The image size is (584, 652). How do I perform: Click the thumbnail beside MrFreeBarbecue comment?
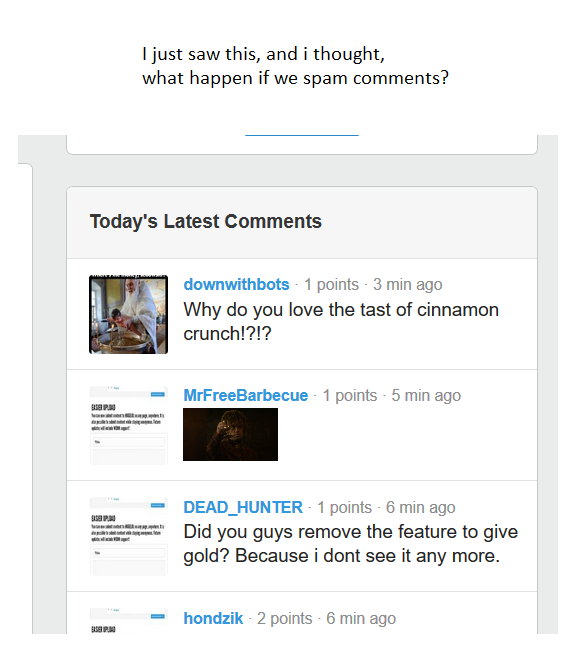pos(129,425)
